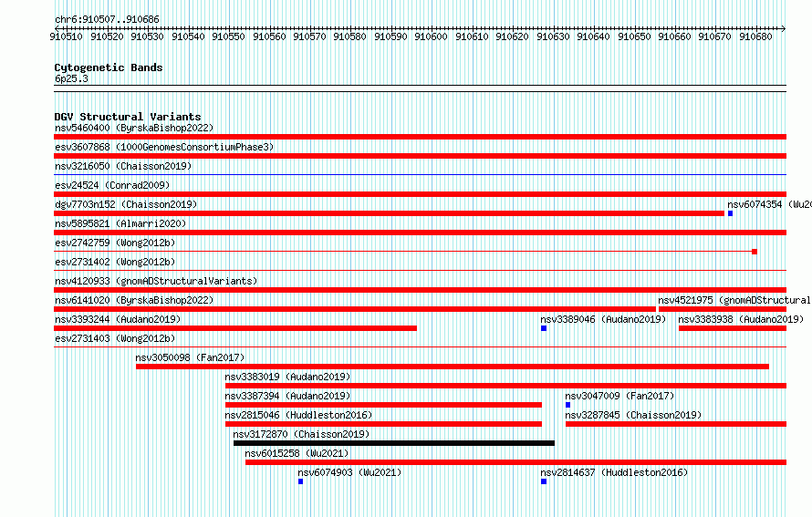Screen dimensions: 812x517
Task: Click nsv6074354 label near right edge
Action: (x=769, y=204)
